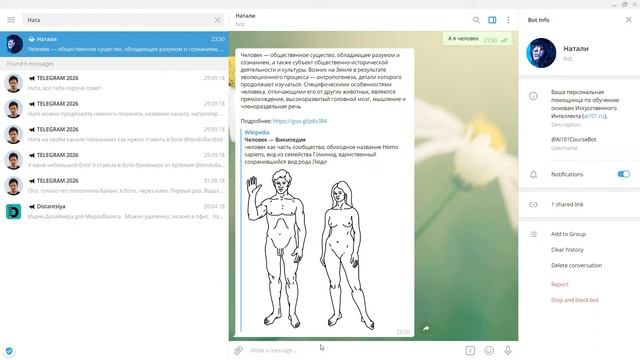Choose Delete conversation

pos(576,265)
